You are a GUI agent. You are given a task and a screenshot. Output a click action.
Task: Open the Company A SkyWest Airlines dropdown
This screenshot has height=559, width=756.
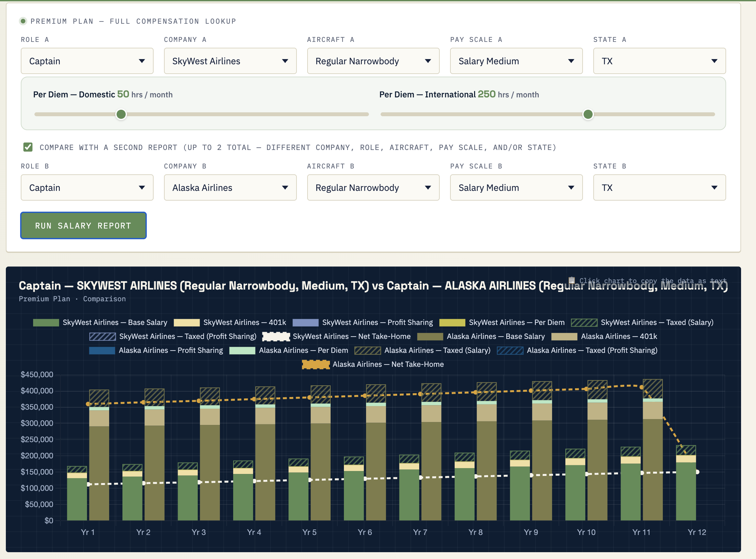coord(230,61)
